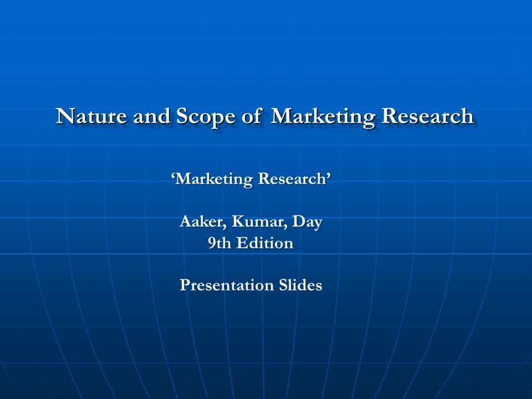Click the authors line 'Aaker, Kumar, Day'

[x=250, y=222]
